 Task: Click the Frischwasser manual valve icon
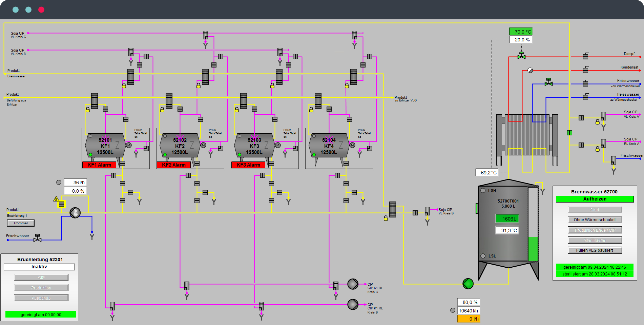38,238
